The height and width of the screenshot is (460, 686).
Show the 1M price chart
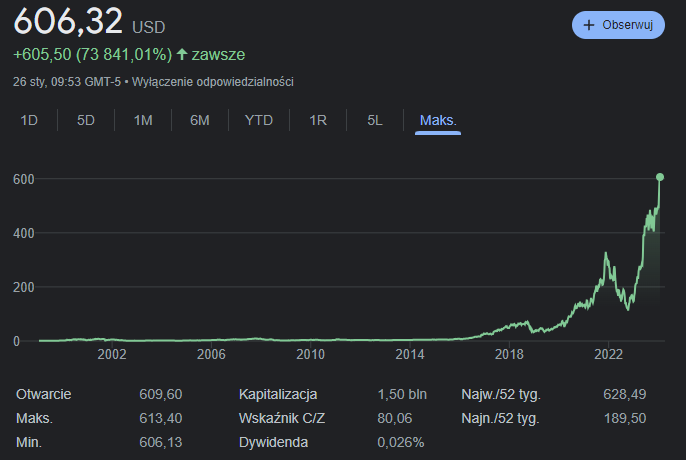click(143, 120)
